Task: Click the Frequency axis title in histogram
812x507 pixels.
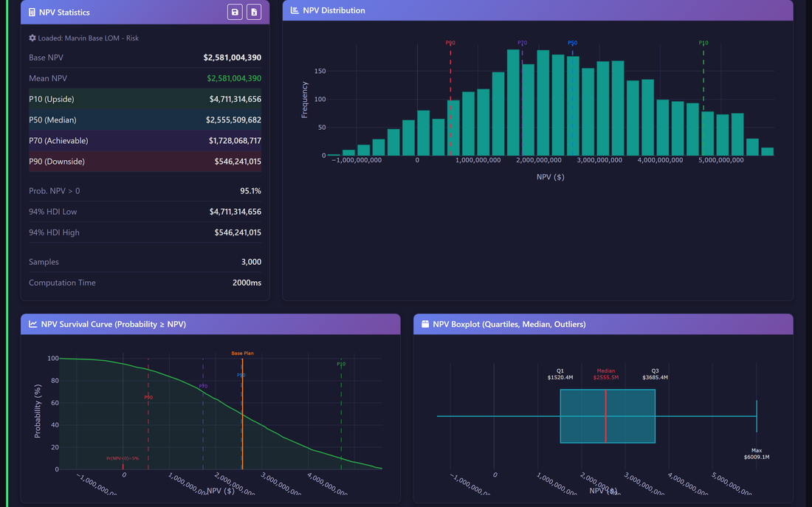Action: click(304, 100)
